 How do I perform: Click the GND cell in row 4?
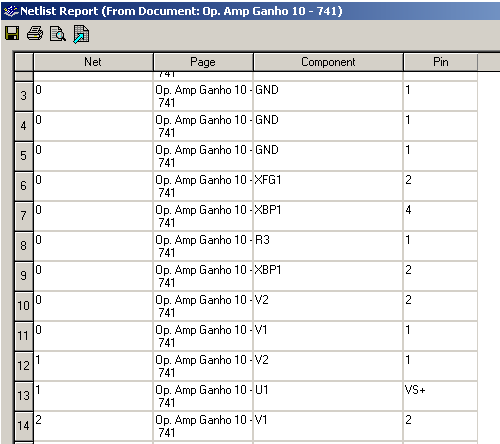coord(328,126)
